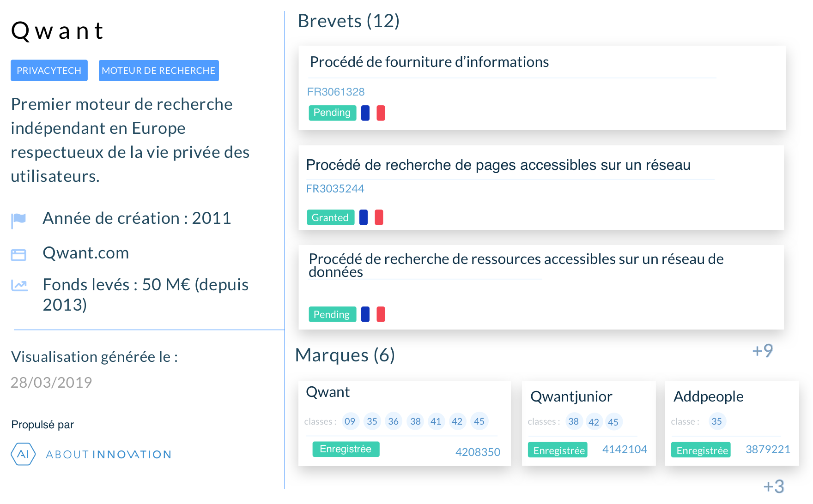Click the website card icon beside Qwant.com
The width and height of the screenshot is (813, 504).
point(18,255)
